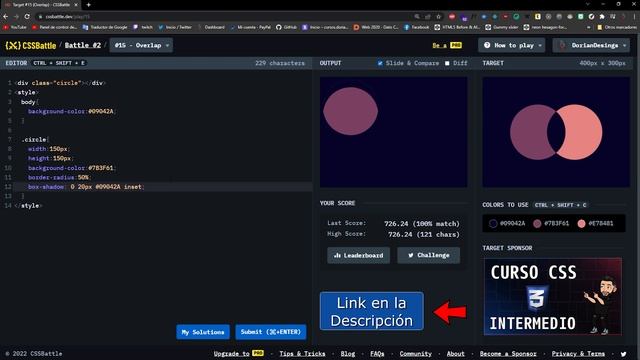Click the share page icon in address bar
640x360 pixels.
click(428, 16)
